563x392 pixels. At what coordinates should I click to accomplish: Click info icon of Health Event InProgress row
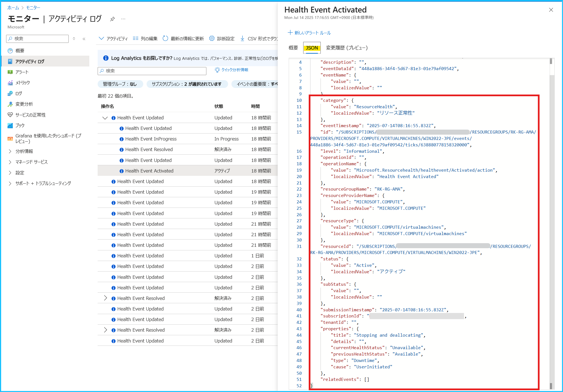pos(122,139)
